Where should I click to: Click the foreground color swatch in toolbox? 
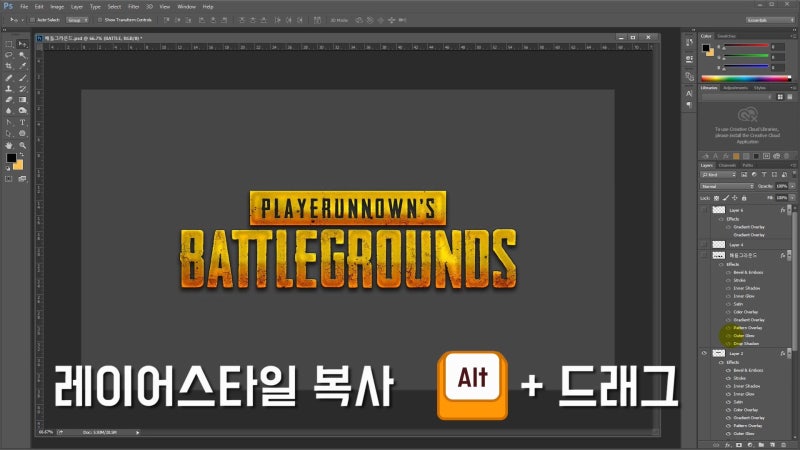[x=11, y=158]
